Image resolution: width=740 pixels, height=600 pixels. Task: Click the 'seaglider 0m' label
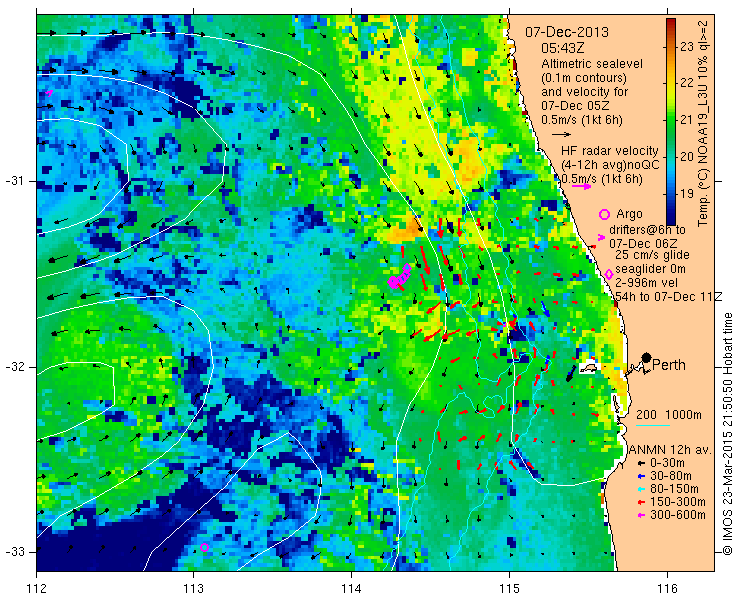[x=651, y=270]
